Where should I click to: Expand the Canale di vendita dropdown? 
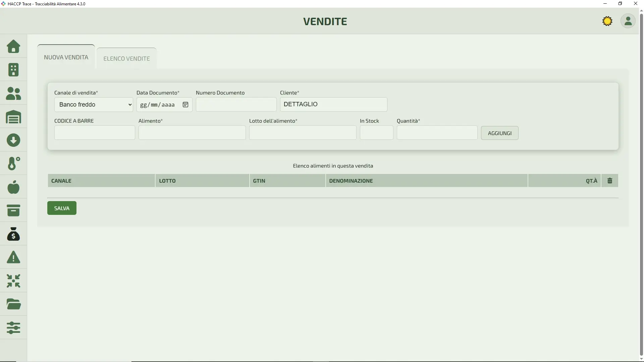coord(94,105)
